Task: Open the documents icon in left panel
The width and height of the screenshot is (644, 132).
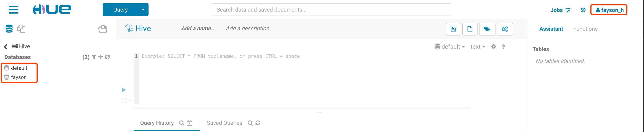Action: coord(21,29)
